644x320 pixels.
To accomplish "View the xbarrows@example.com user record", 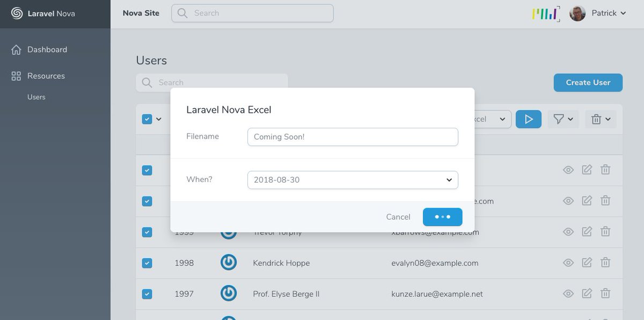I will (568, 232).
